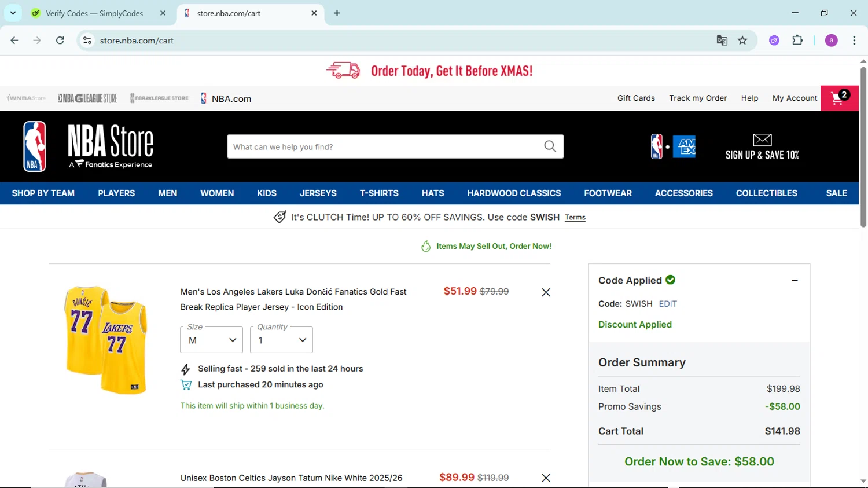The image size is (868, 488).
Task: Open the NBA G League Store logo
Action: 87,98
